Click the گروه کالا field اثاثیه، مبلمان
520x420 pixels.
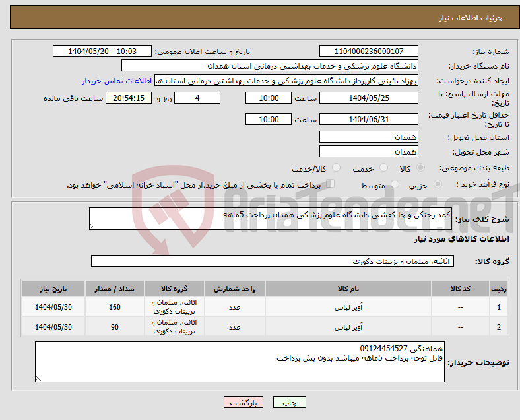pos(273,261)
